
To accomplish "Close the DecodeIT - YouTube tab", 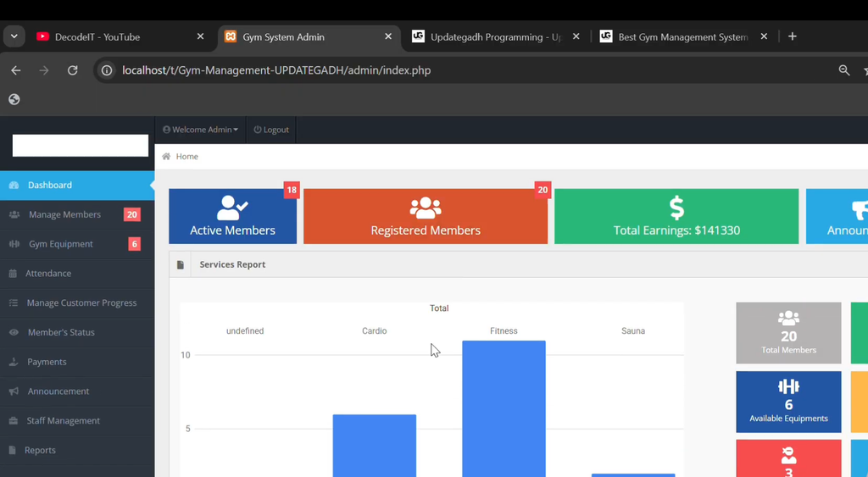I will [200, 36].
